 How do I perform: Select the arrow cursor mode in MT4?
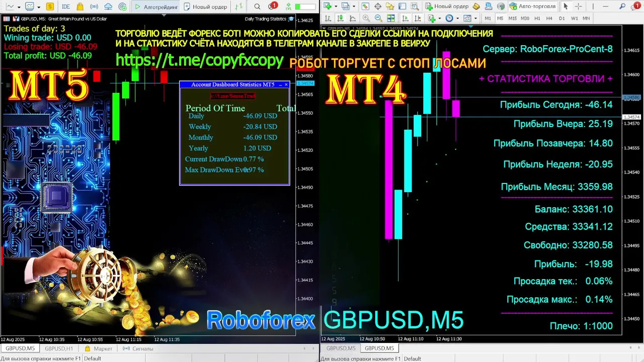[x=565, y=6]
